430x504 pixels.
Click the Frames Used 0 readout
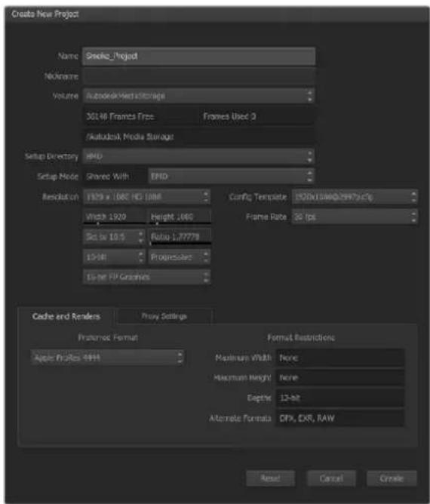[x=229, y=116]
